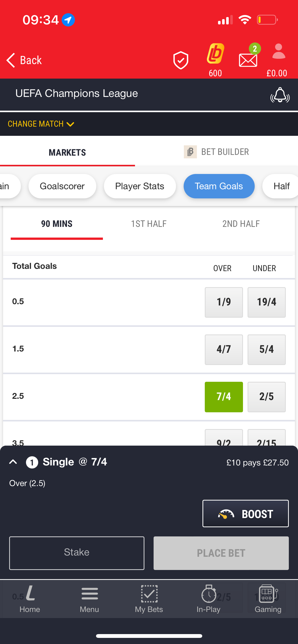Go Back to the previous screen
Screen dimensions: 298x644
point(24,60)
